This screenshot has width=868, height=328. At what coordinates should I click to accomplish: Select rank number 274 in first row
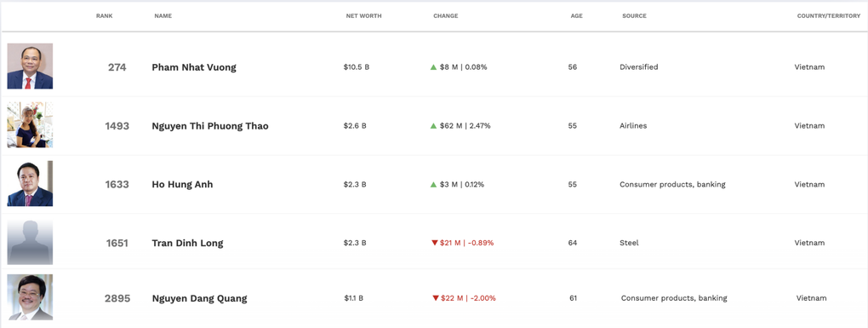click(117, 67)
